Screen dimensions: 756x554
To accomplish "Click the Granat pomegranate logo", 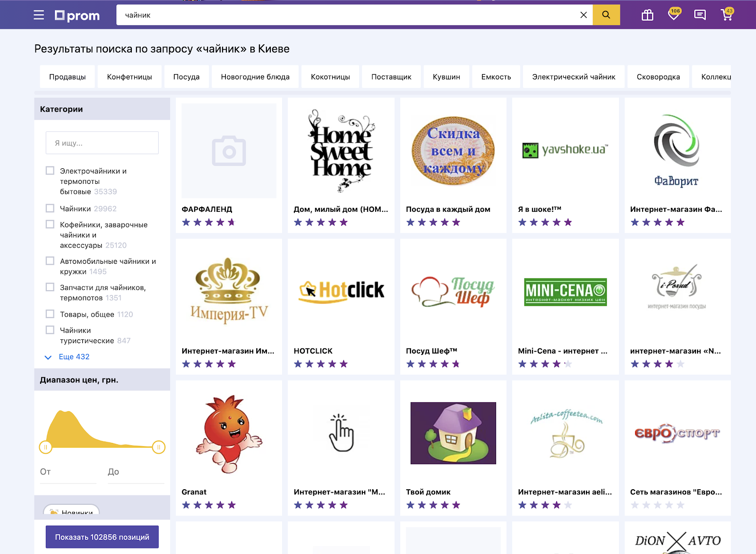I will pos(229,434).
